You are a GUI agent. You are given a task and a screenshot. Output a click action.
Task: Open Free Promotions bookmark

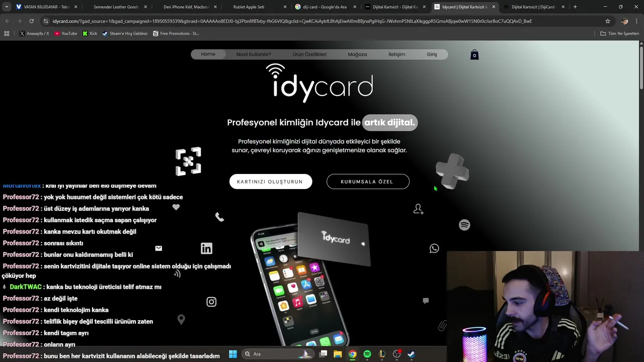pyautogui.click(x=176, y=33)
